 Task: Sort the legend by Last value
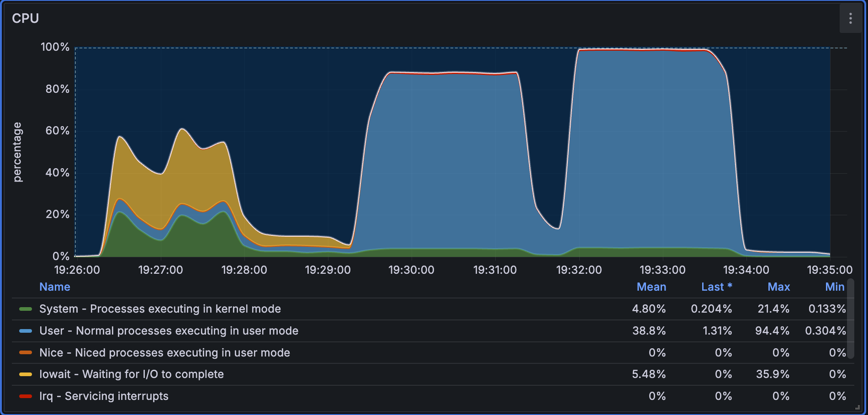(x=717, y=287)
